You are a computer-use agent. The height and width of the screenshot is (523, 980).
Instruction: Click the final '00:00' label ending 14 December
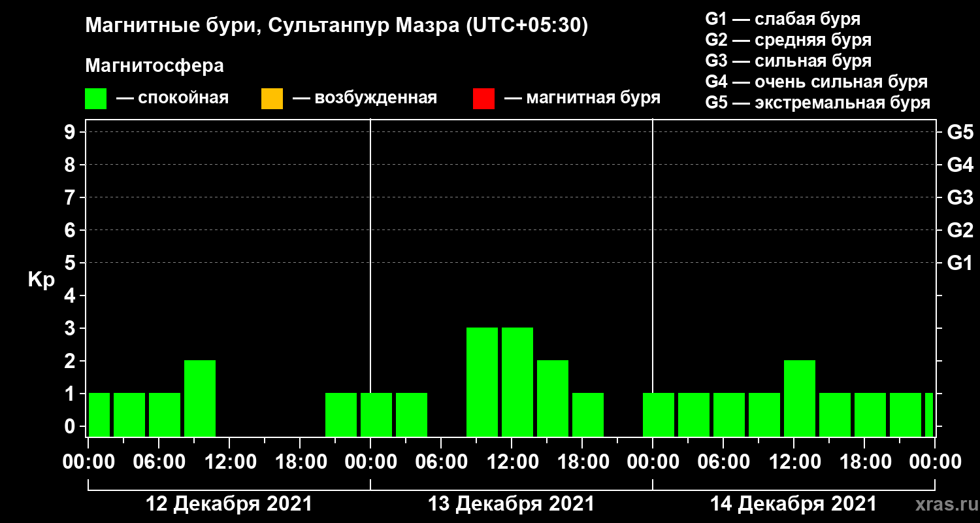[x=935, y=462]
